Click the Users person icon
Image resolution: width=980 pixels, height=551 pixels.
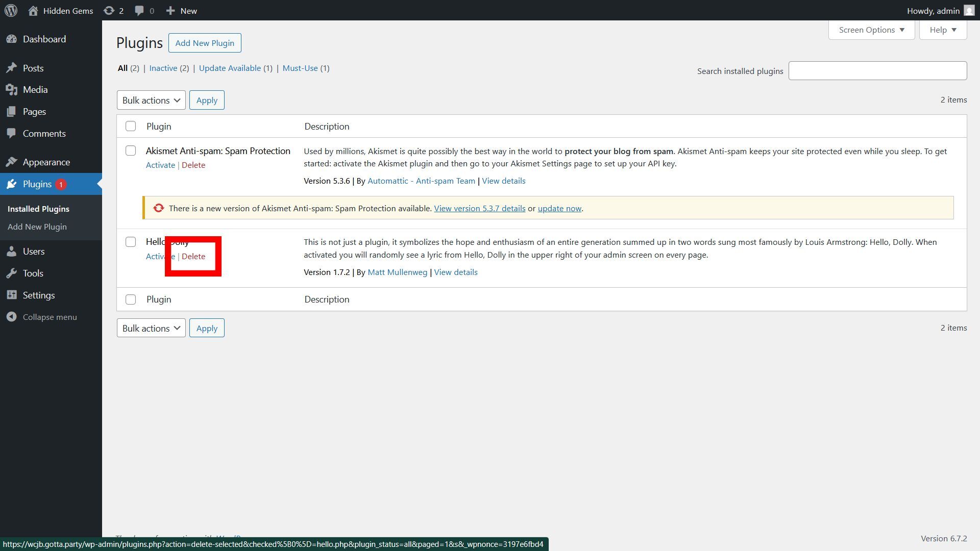coord(12,252)
